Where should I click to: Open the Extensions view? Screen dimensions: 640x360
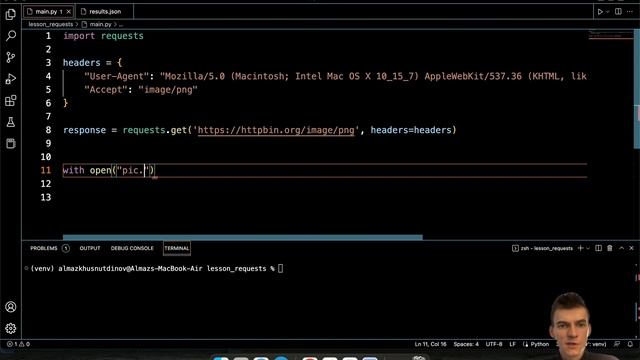(x=11, y=100)
